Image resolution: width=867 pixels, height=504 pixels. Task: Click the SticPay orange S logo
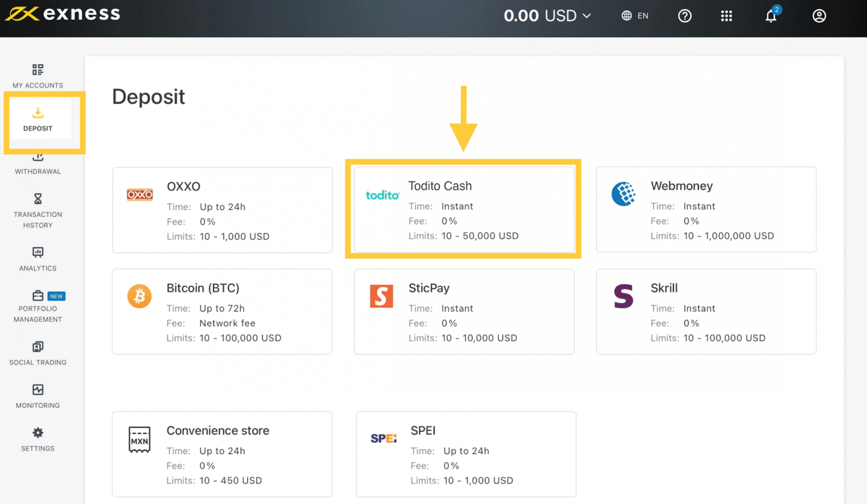[381, 296]
